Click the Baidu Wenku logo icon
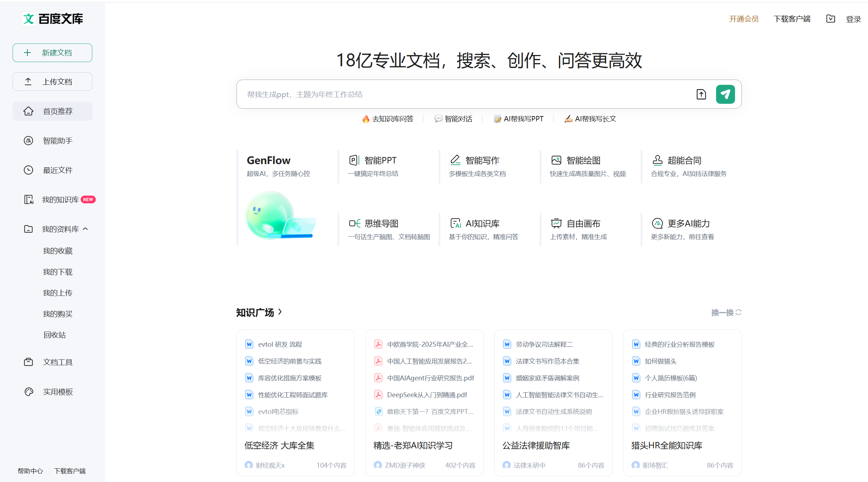 tap(28, 19)
